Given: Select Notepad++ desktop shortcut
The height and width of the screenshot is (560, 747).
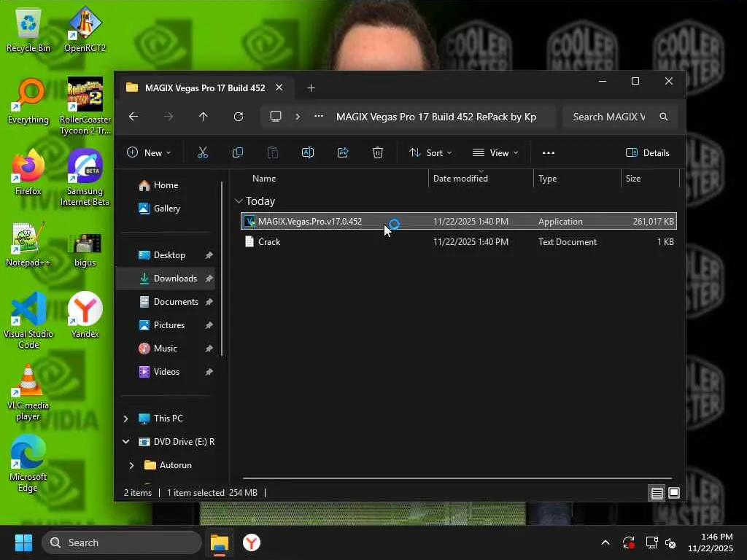Looking at the screenshot, I should coord(28,244).
